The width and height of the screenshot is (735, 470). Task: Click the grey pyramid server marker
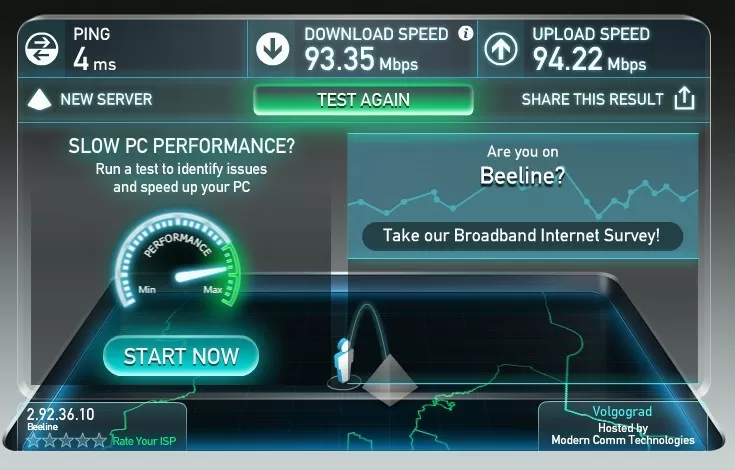pyautogui.click(x=390, y=380)
